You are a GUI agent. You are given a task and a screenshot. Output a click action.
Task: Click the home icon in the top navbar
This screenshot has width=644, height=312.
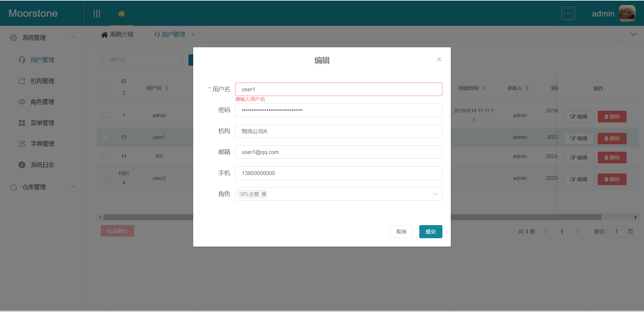tap(121, 14)
